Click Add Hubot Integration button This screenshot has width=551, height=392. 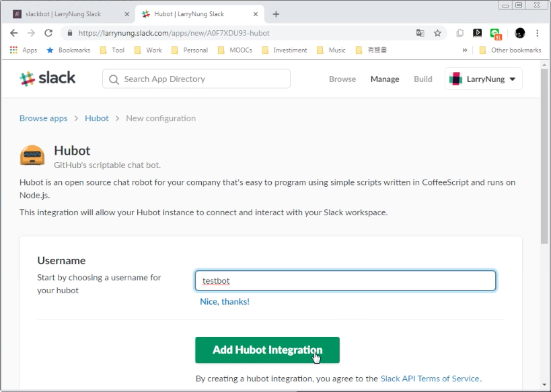point(267,350)
